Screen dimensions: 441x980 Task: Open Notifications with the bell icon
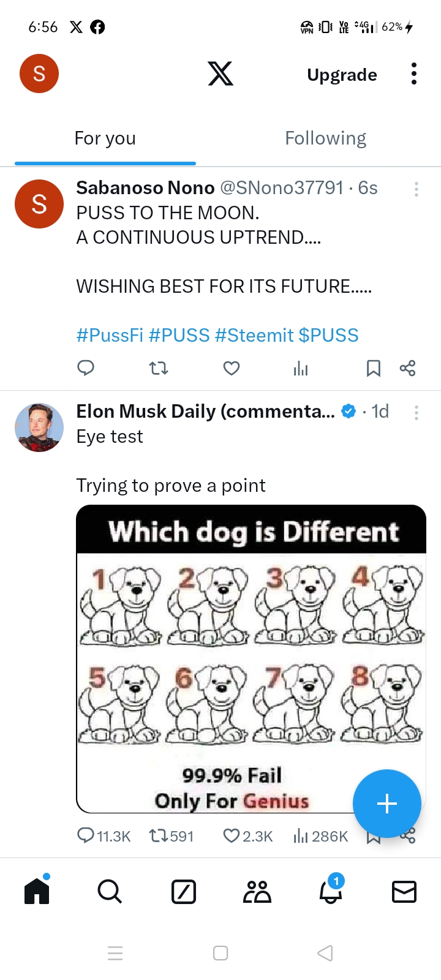[330, 892]
